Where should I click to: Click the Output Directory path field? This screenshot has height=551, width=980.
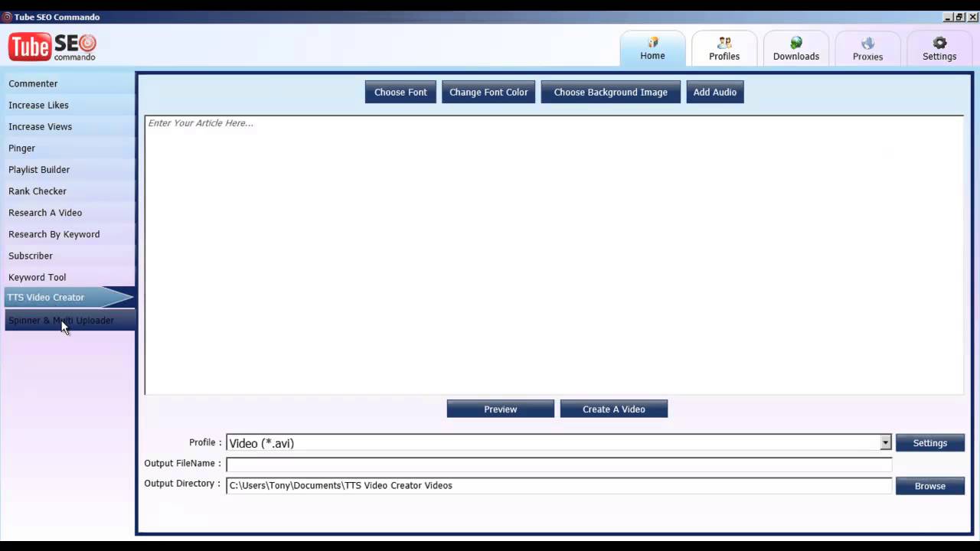click(559, 485)
